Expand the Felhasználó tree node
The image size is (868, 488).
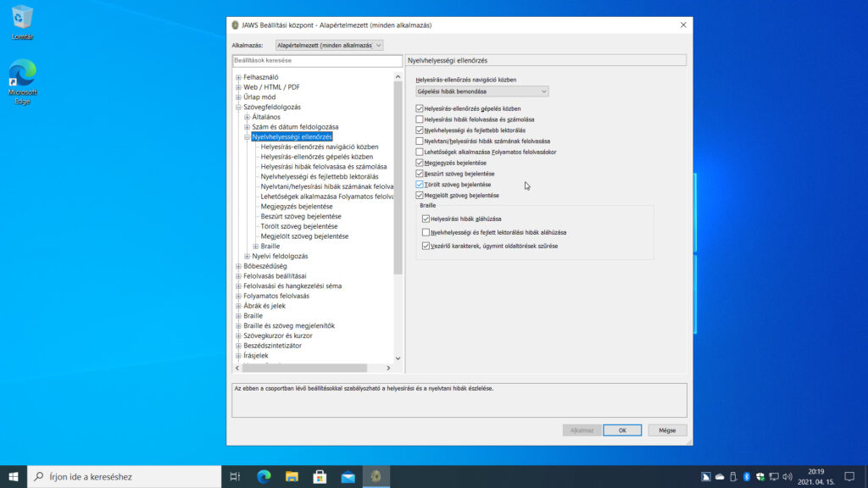click(238, 77)
